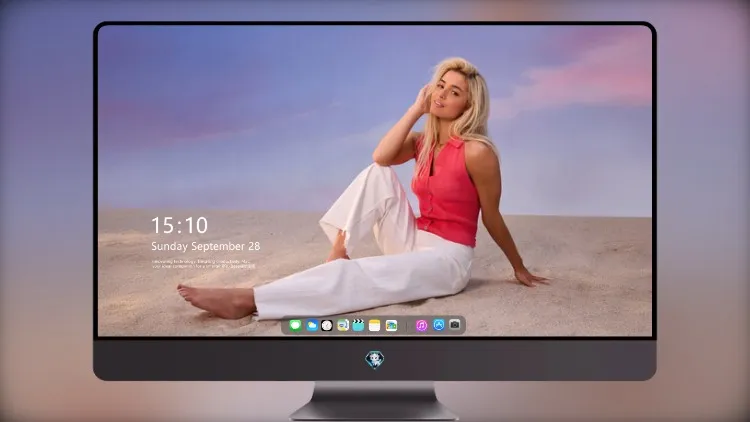Image resolution: width=750 pixels, height=422 pixels.
Task: Open the green Messages app in dock
Action: coord(295,325)
